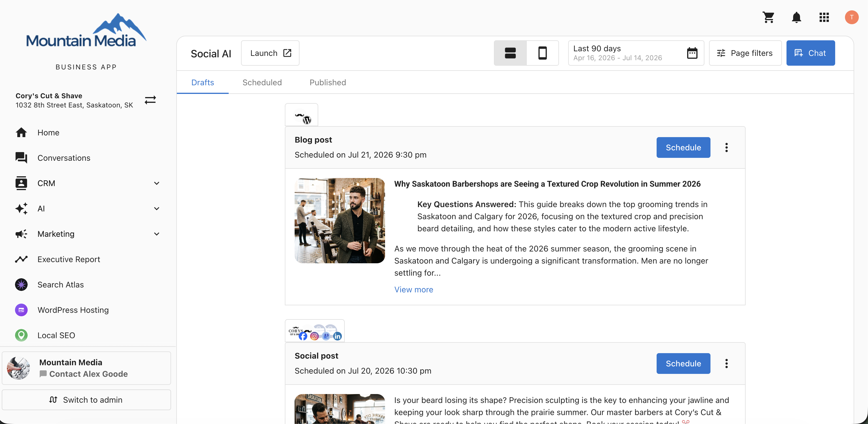Click the WordPress Hosting purple icon

click(x=21, y=310)
